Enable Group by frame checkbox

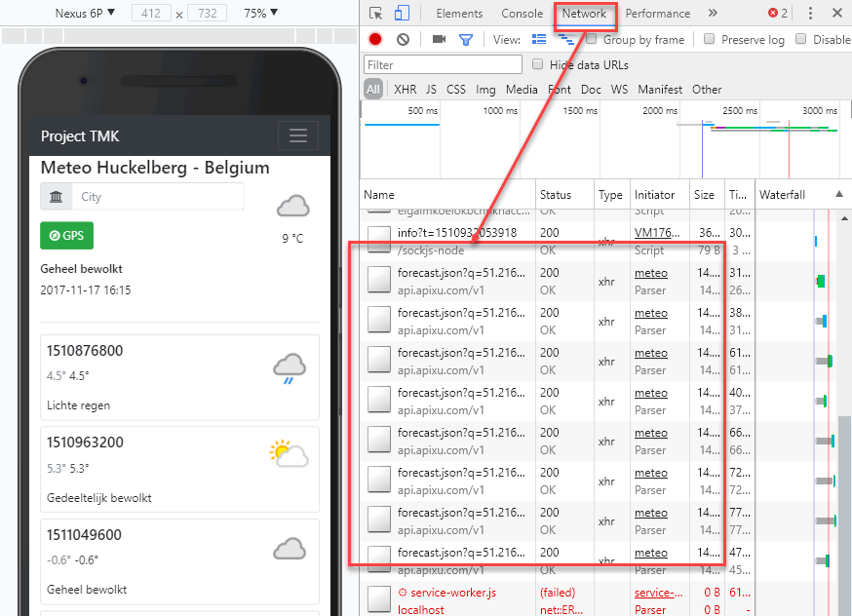[x=592, y=40]
